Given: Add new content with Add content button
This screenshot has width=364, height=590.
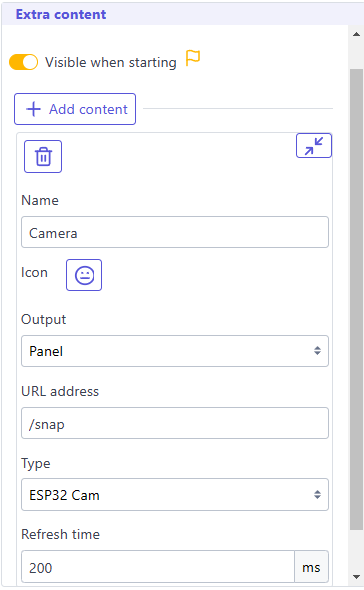Looking at the screenshot, I should coord(75,109).
